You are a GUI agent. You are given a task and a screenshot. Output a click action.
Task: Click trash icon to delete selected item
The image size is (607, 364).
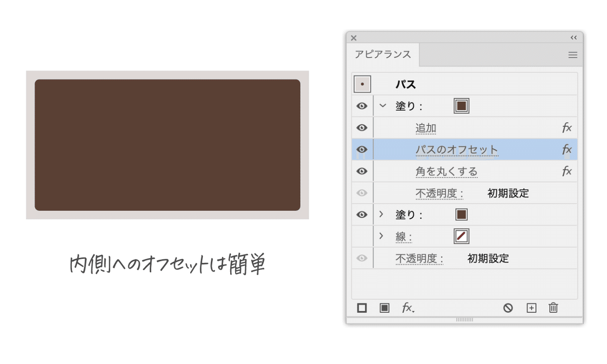click(553, 307)
